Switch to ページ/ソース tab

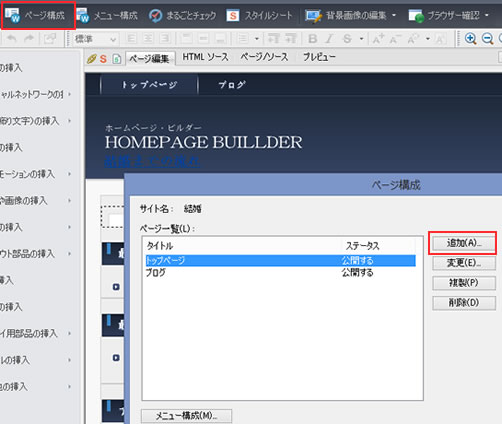264,57
